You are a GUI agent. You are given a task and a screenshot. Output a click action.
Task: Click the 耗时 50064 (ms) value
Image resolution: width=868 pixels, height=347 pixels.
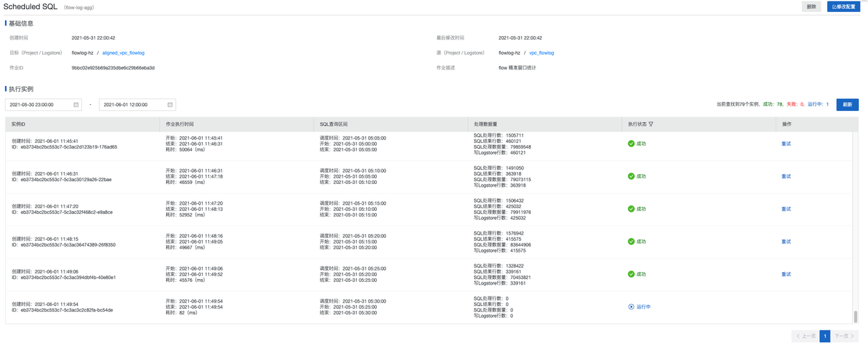[186, 150]
